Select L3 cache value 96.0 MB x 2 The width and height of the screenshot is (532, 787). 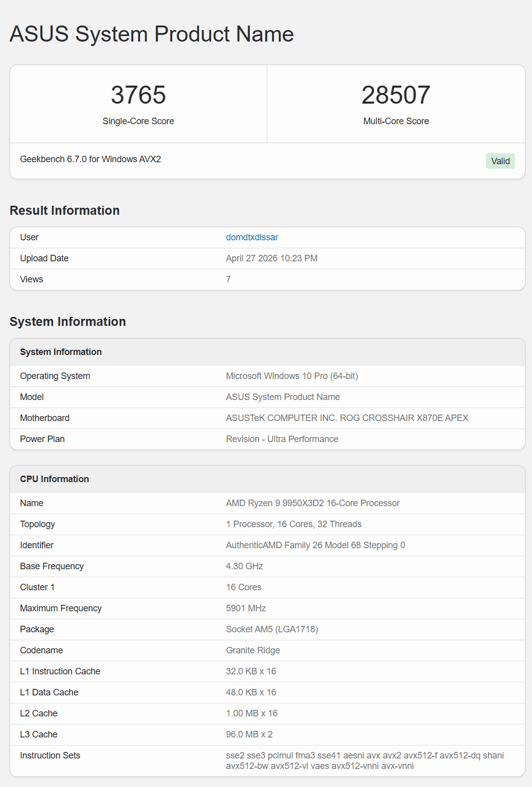click(249, 734)
